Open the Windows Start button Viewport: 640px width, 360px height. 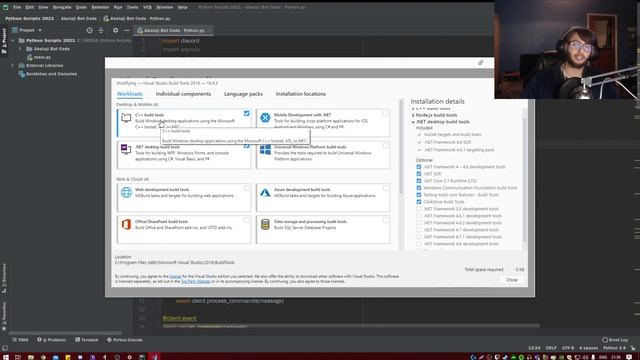tap(6, 357)
